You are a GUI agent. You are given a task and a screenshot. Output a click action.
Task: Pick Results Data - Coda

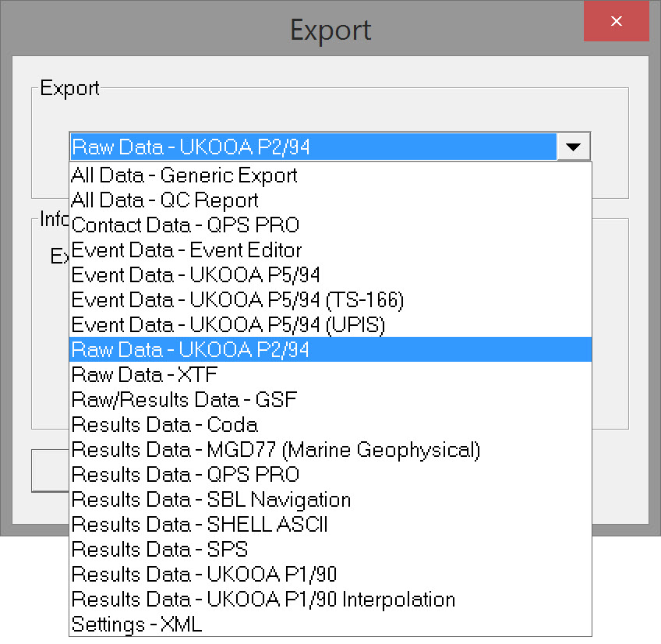point(164,425)
